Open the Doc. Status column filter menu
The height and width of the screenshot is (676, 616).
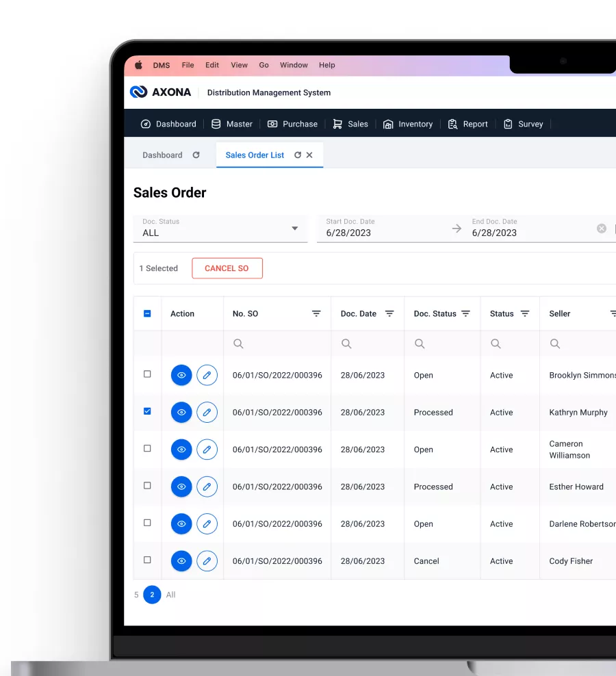click(465, 314)
